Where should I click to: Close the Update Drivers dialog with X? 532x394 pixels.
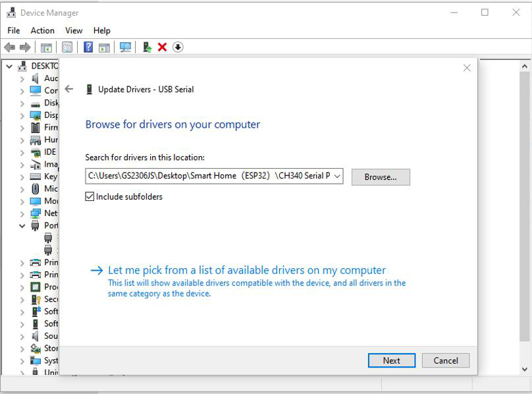[x=467, y=68]
